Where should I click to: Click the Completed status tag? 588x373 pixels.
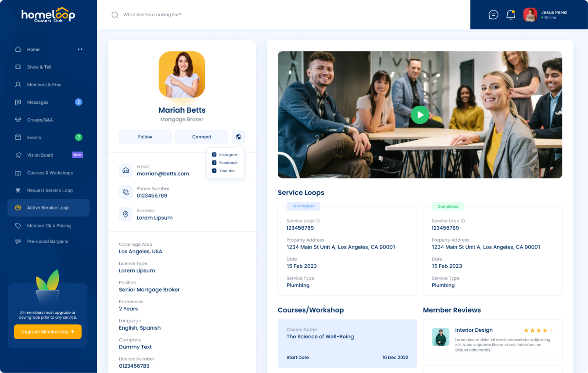click(x=448, y=206)
